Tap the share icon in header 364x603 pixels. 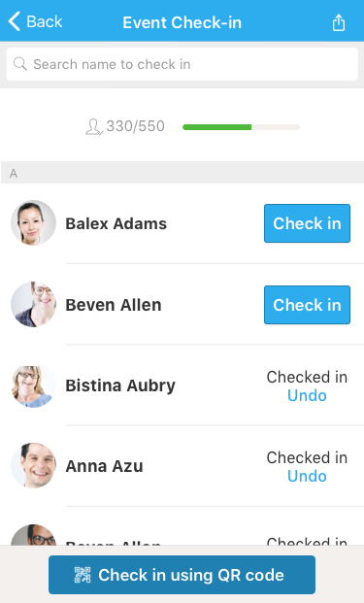tap(338, 22)
